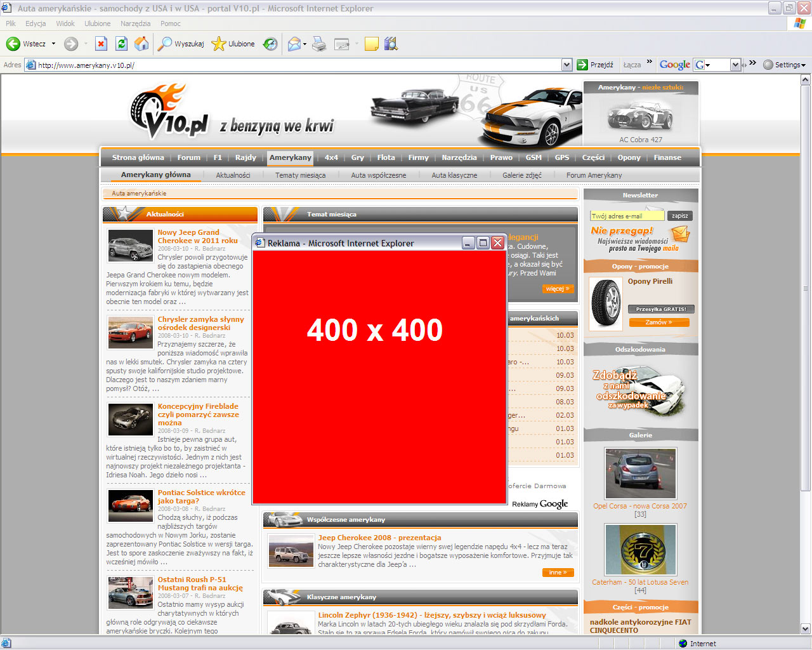Viewport: 812px width, 650px height.
Task: Switch to the Auta klasyczne tab
Action: click(x=454, y=175)
